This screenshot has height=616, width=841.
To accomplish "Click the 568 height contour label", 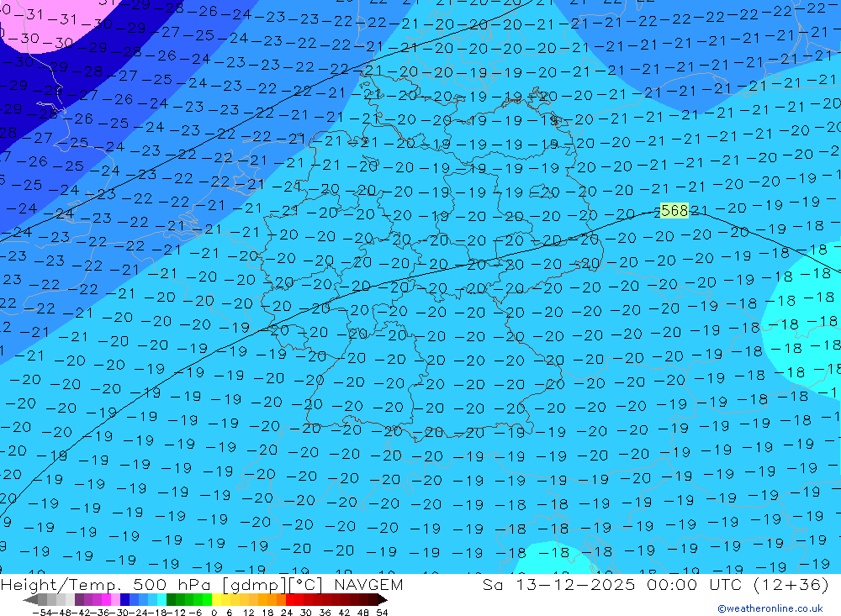I will (674, 211).
